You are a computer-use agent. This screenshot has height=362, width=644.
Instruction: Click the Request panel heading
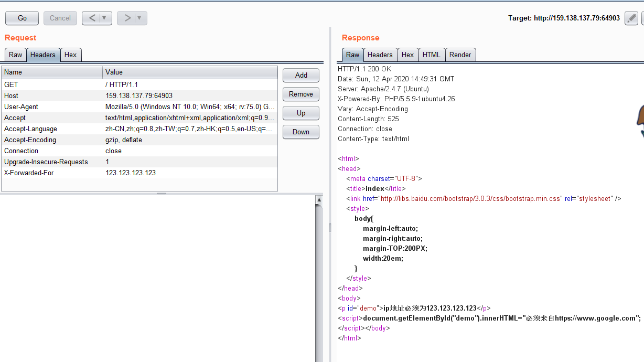click(20, 38)
